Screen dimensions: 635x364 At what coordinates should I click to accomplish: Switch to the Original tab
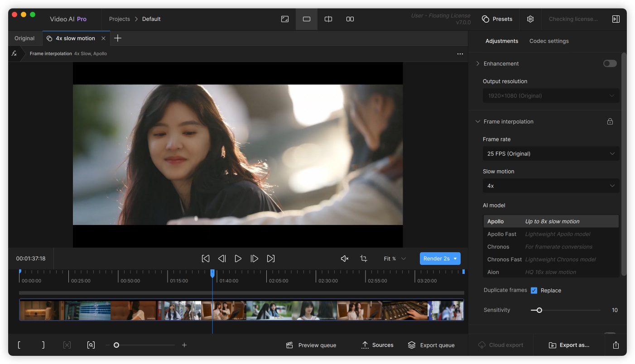pos(24,38)
